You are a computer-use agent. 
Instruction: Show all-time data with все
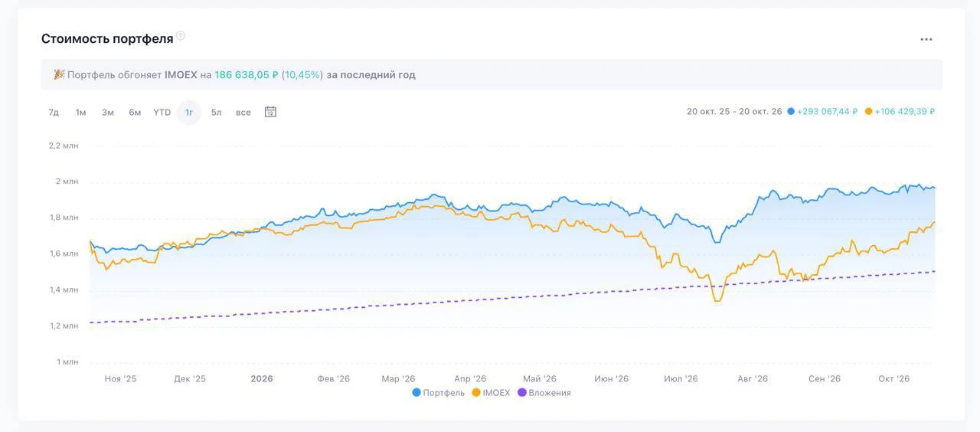click(x=243, y=113)
